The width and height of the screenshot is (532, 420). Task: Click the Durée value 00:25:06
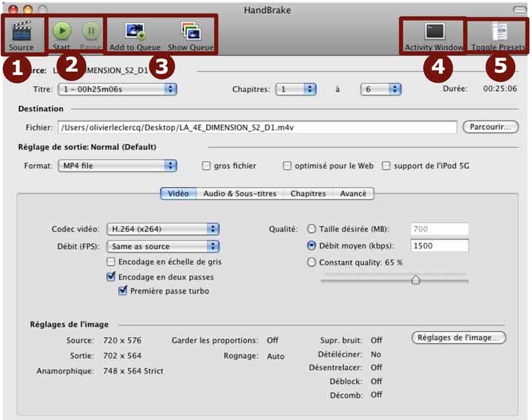[500, 89]
